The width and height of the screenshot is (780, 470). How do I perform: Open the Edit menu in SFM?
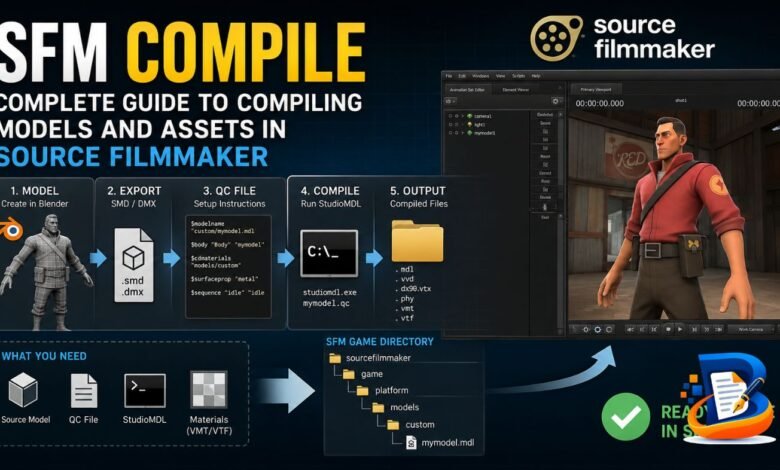[x=462, y=76]
